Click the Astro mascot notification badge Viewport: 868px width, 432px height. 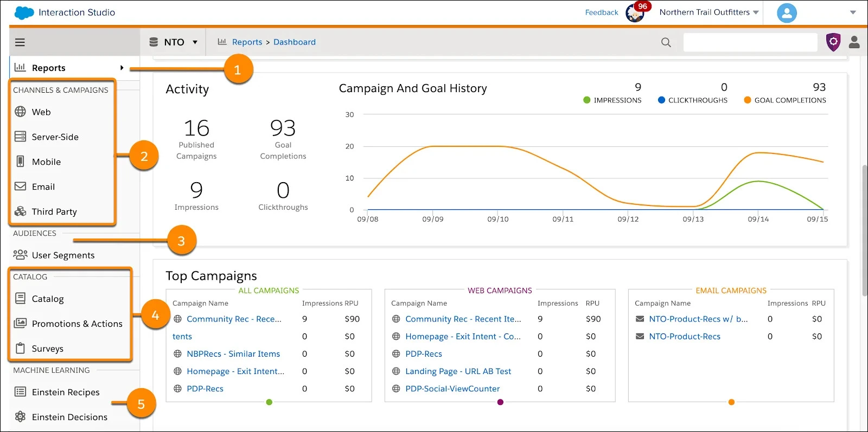click(x=636, y=12)
